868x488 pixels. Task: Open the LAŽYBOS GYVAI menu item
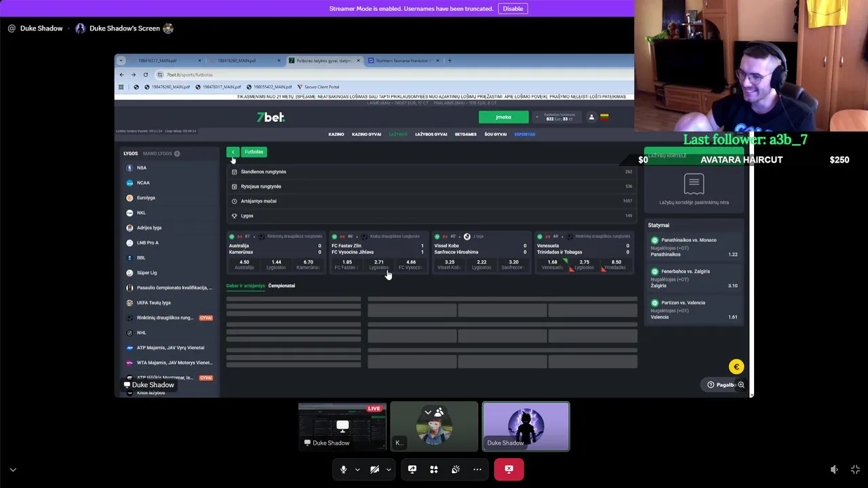pos(431,134)
